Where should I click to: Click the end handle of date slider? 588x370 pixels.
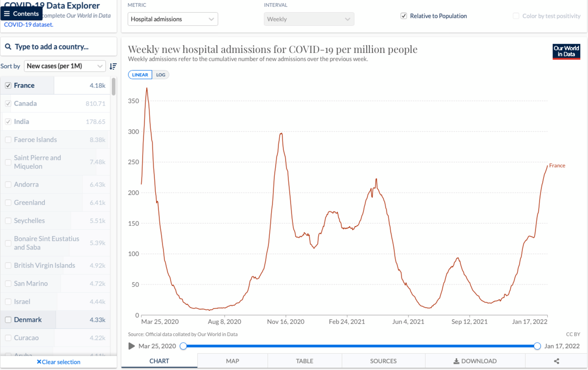(537, 346)
